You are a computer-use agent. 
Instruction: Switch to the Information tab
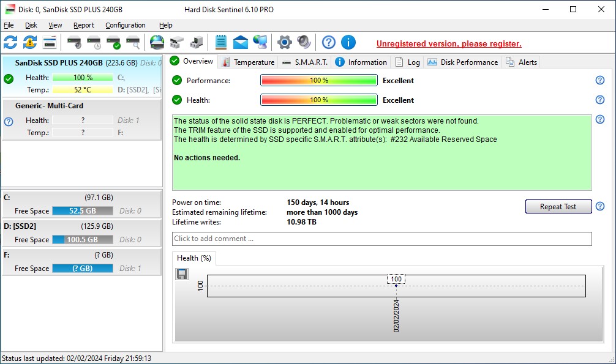[361, 62]
